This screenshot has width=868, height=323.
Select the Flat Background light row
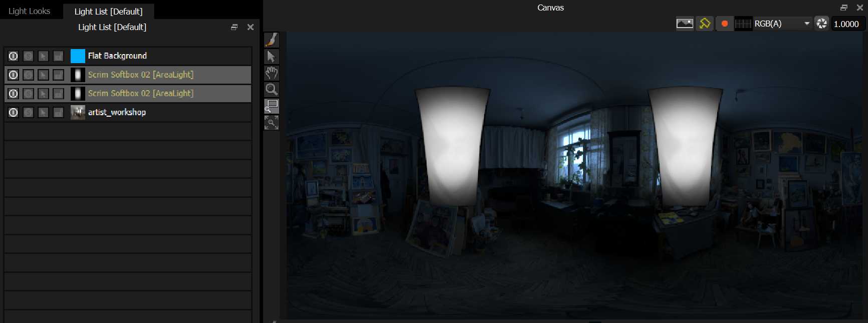[128, 56]
